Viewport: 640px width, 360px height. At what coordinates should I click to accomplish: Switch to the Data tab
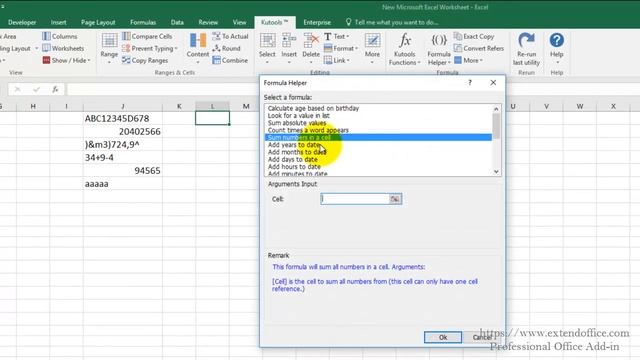click(177, 22)
